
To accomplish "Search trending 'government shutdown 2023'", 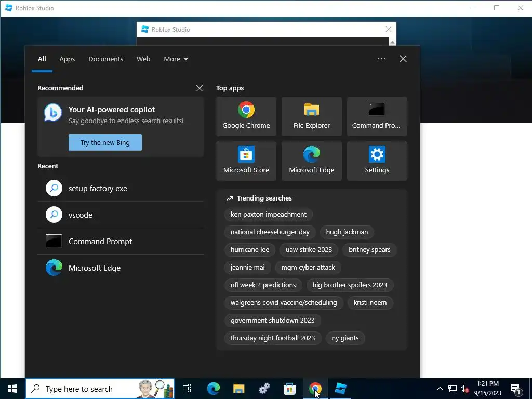I will (272, 320).
